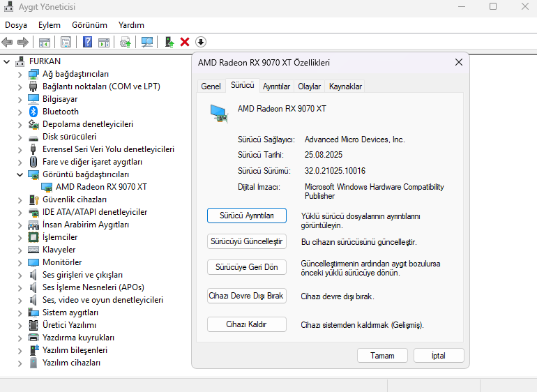537x392 pixels.
Task: Click the Back arrow in the toolbar
Action: tap(7, 42)
